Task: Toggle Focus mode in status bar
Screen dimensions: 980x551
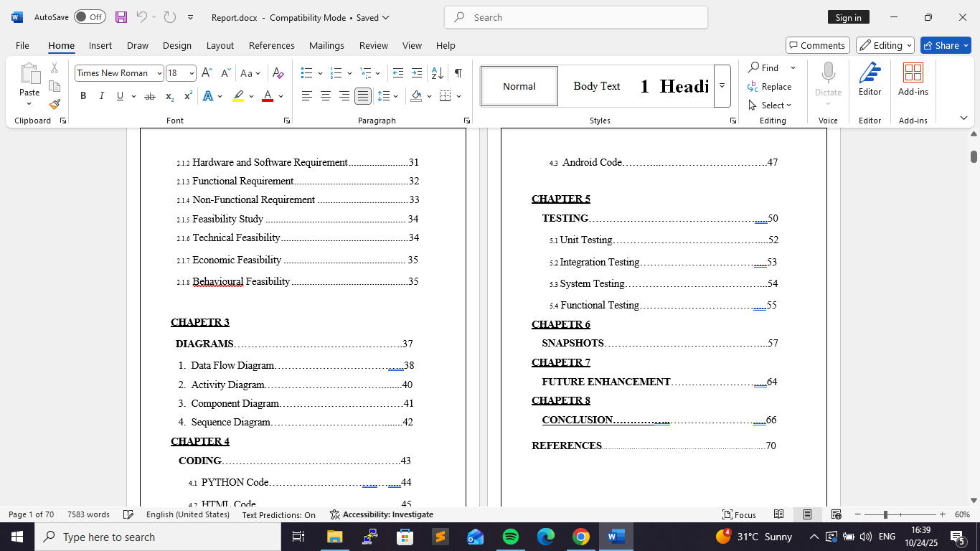Action: (x=739, y=514)
